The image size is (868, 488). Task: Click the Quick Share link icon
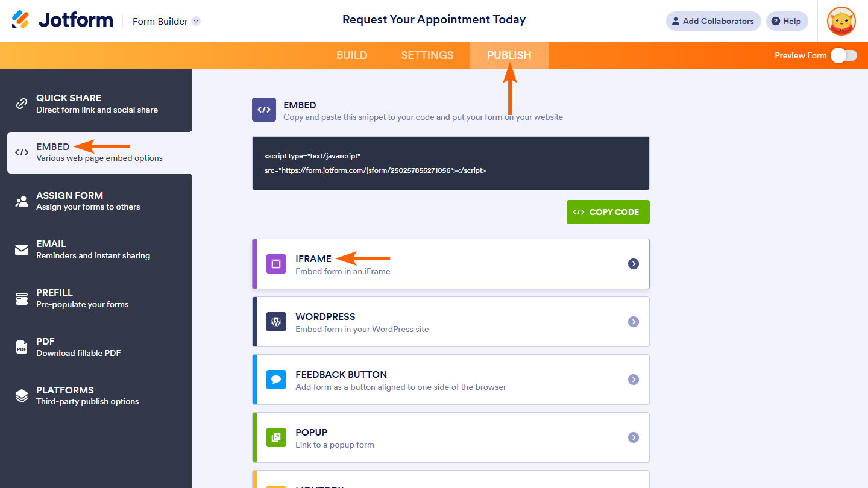click(22, 104)
